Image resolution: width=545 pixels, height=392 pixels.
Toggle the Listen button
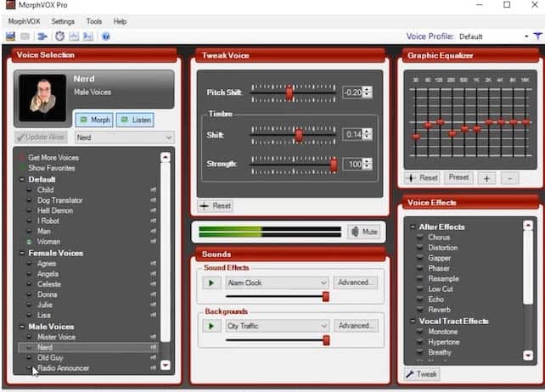pos(135,120)
